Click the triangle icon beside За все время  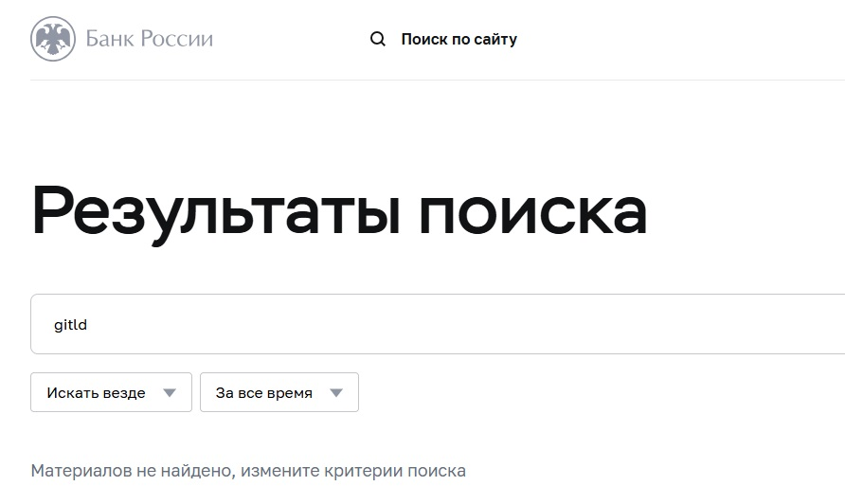click(x=335, y=393)
